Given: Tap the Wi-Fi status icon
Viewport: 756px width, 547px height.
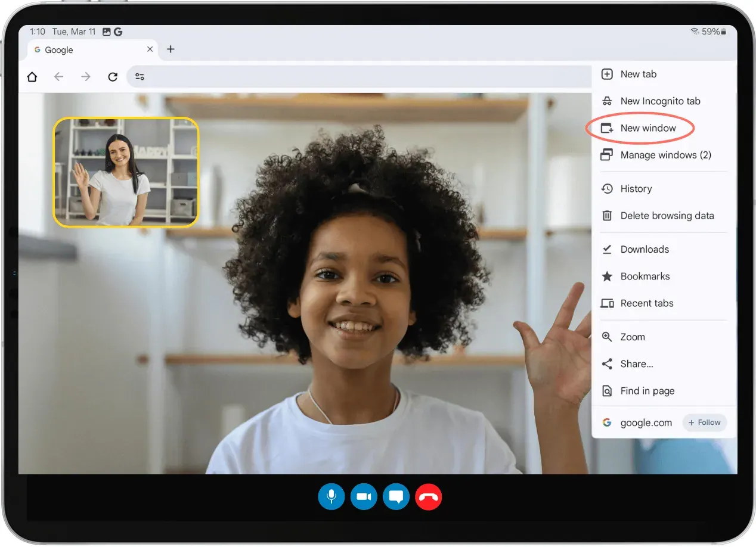Looking at the screenshot, I should [695, 32].
